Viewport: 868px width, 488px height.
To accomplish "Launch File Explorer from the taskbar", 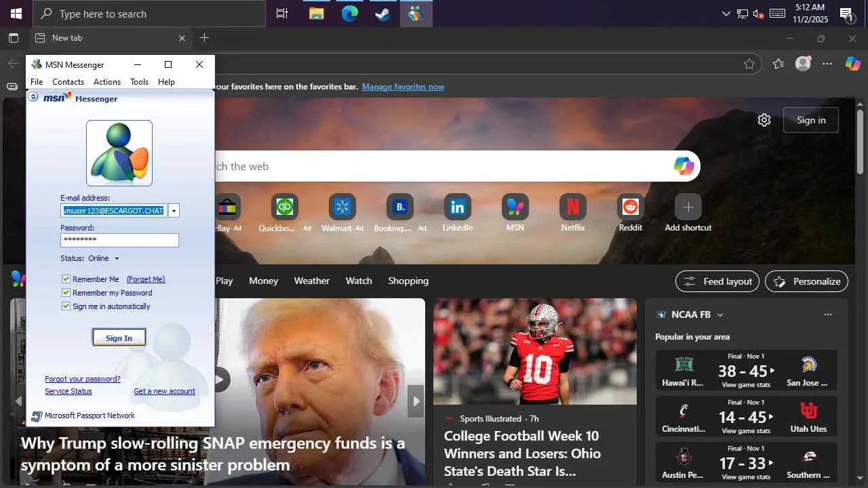I will [316, 14].
